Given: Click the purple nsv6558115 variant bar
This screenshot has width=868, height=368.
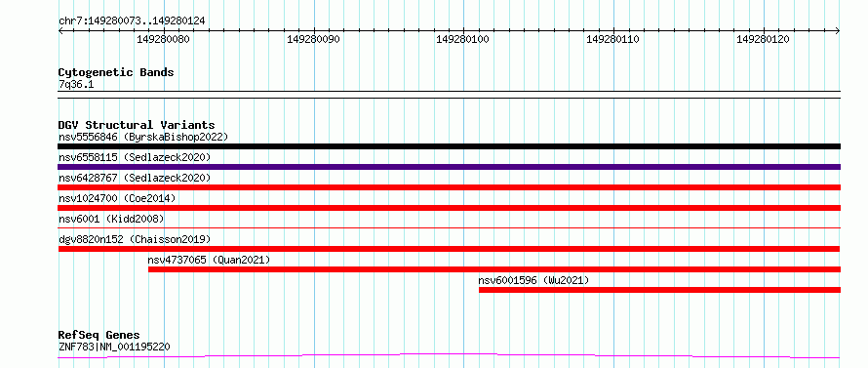Looking at the screenshot, I should tap(449, 167).
